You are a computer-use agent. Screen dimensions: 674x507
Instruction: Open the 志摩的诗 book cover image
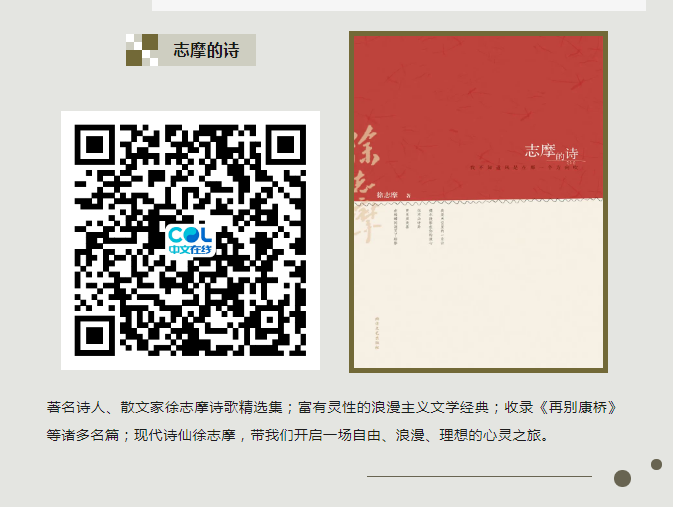[478, 202]
